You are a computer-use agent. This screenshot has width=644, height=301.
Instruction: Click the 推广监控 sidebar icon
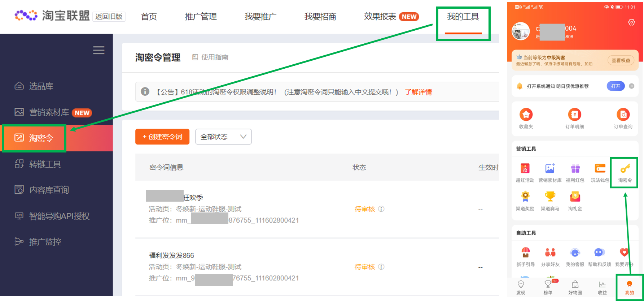[19, 241]
